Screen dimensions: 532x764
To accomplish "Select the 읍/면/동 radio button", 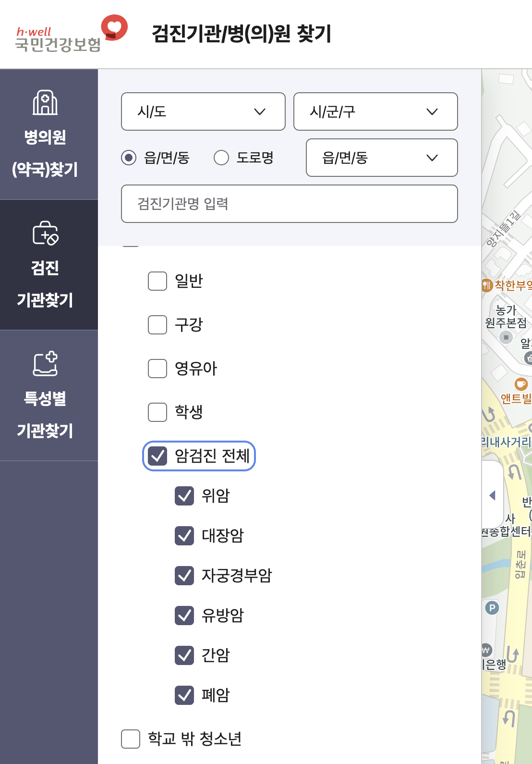I will pos(129,158).
